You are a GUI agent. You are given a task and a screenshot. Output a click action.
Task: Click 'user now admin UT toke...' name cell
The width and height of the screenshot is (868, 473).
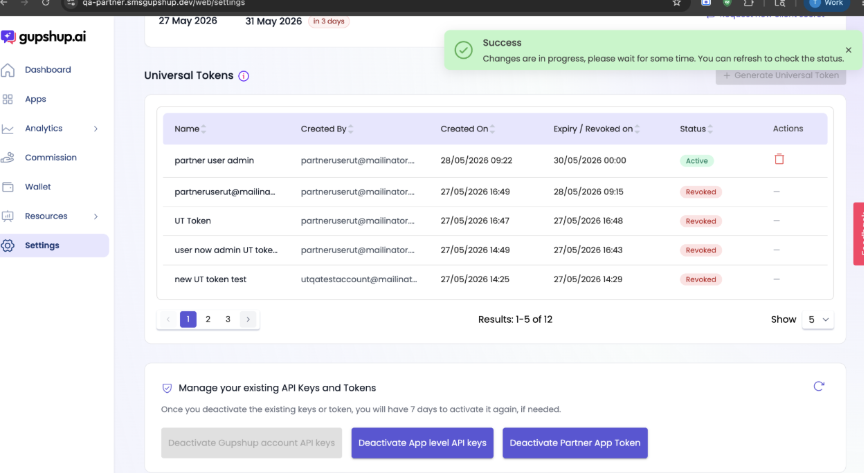226,250
